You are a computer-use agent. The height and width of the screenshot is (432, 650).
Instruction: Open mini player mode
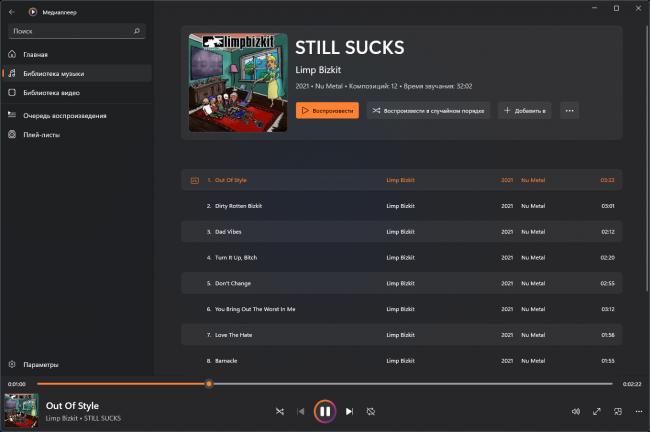[618, 411]
